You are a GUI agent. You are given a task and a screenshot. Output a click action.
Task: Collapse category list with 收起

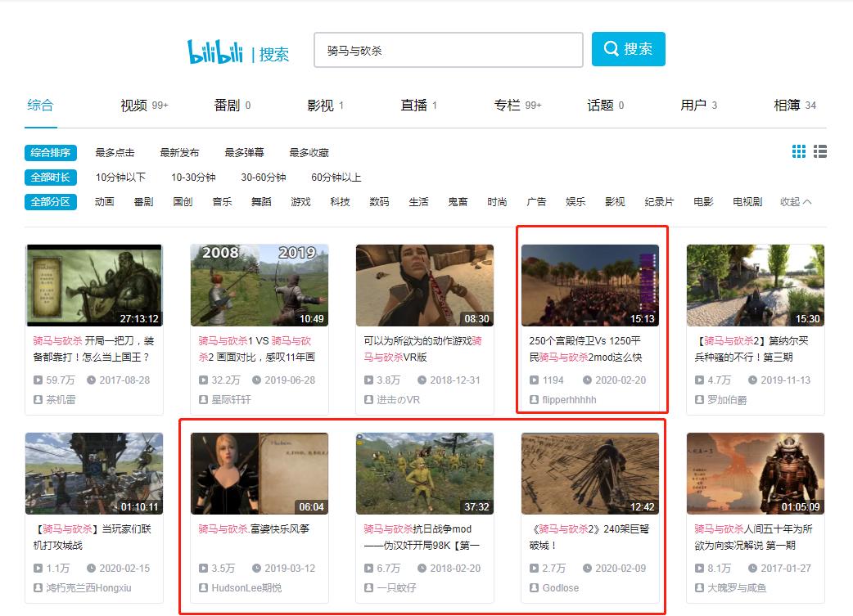point(796,202)
